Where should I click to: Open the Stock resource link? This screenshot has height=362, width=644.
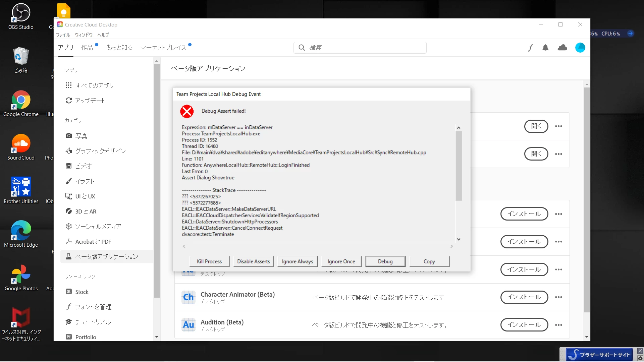pyautogui.click(x=77, y=292)
